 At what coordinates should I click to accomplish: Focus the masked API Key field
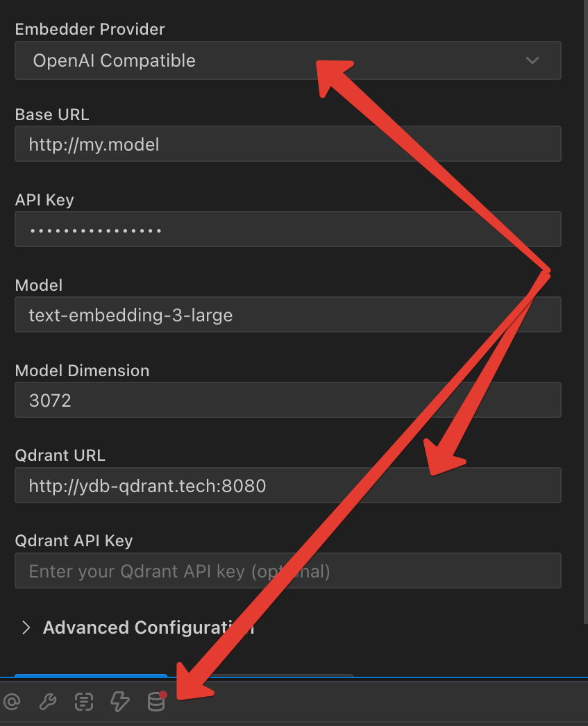(288, 229)
